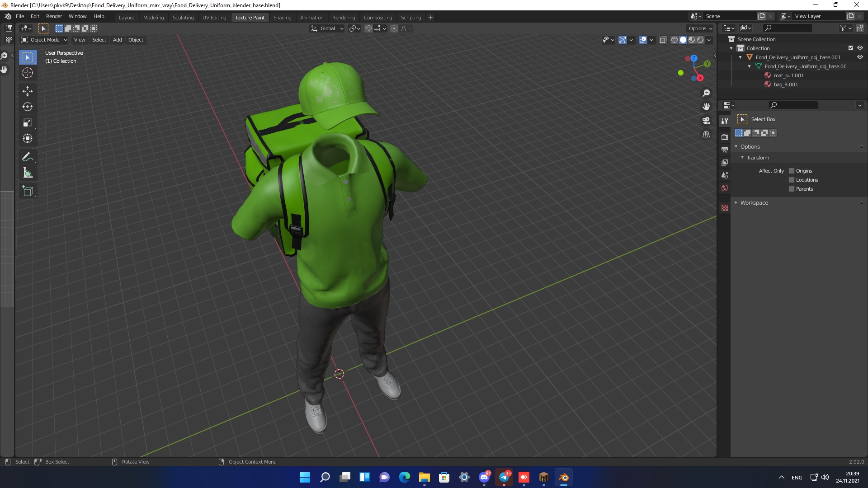Collapse the Options panel in Tool tab
The image size is (868, 488).
coord(736,147)
